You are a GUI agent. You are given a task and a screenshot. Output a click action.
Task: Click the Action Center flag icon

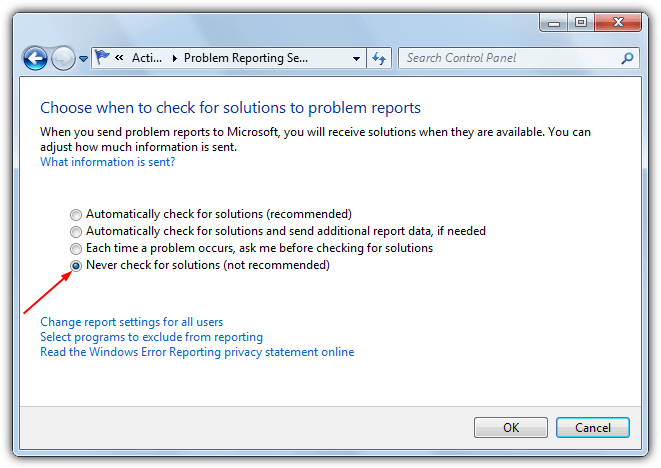click(x=102, y=57)
